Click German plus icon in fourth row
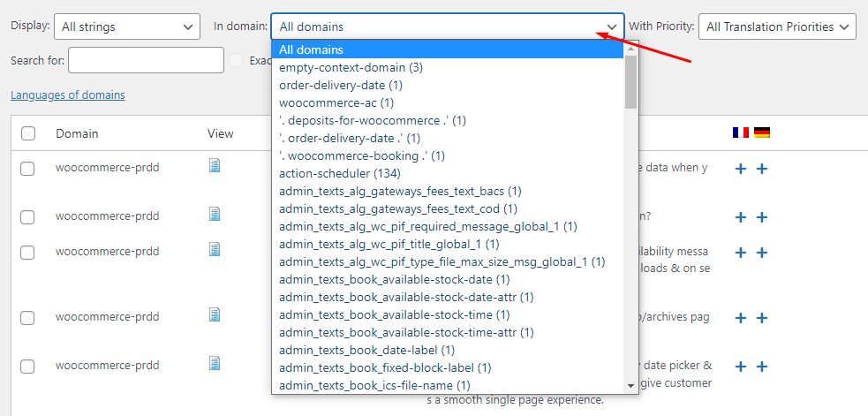This screenshot has height=416, width=868. pos(761,318)
